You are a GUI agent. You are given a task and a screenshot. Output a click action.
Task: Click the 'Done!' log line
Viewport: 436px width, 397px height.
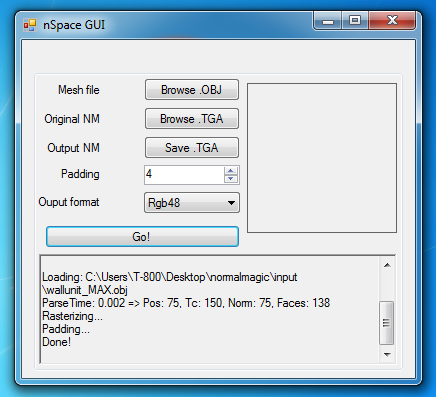click(56, 342)
